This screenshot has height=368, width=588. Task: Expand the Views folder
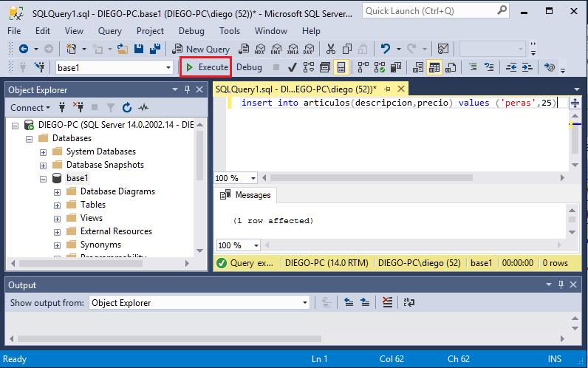tap(57, 219)
